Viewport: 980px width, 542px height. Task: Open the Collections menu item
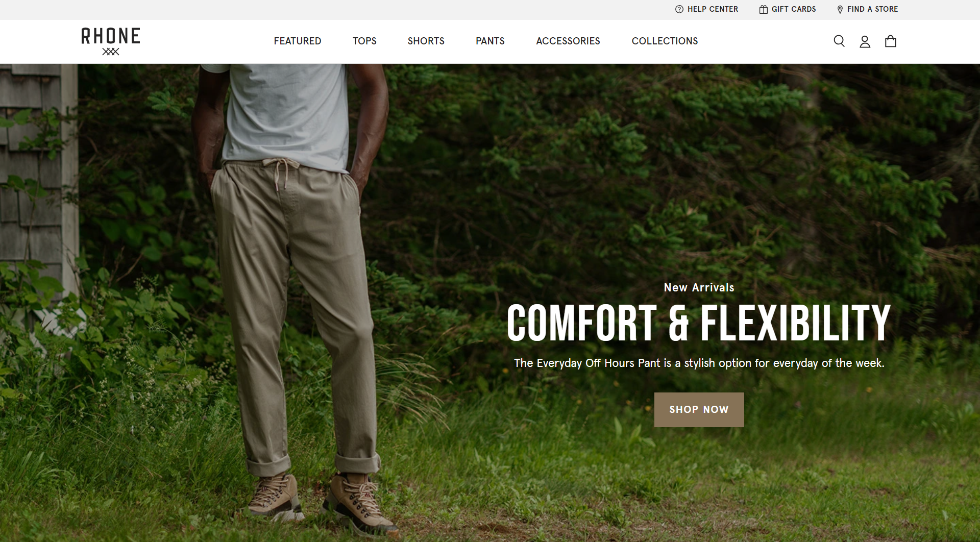pos(665,41)
